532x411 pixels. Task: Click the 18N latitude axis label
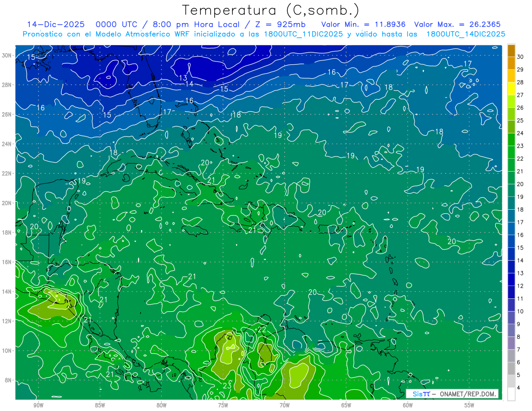pos(8,232)
